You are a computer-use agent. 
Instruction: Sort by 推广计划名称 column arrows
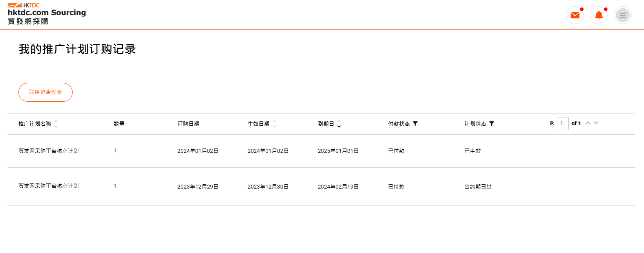[56, 124]
